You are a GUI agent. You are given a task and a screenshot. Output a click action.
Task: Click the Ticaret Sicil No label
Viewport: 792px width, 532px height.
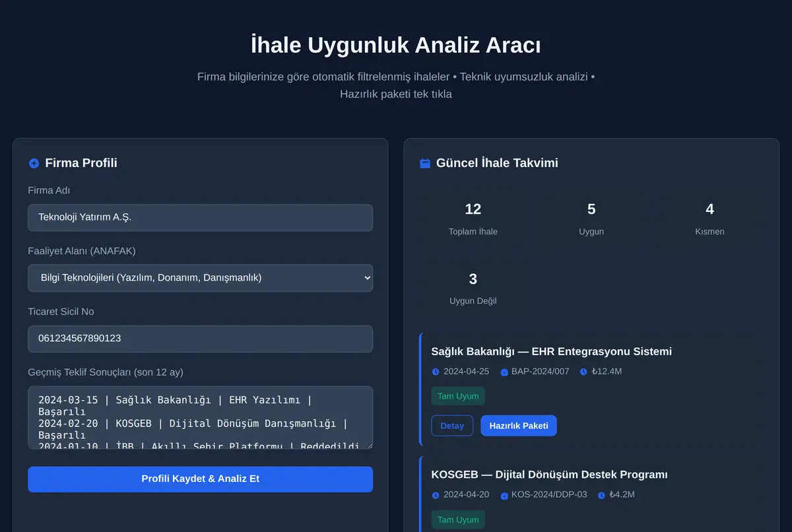click(x=61, y=312)
